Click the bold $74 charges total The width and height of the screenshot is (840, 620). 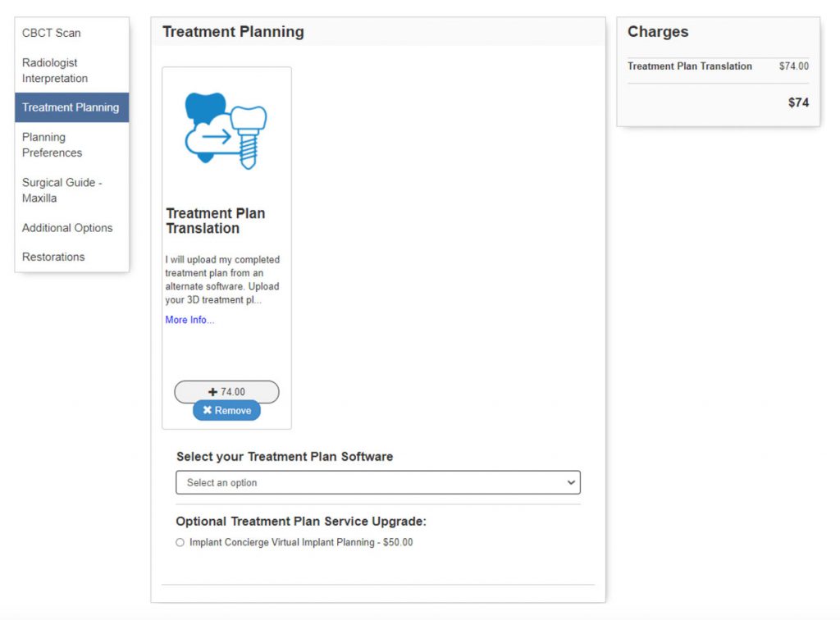798,103
